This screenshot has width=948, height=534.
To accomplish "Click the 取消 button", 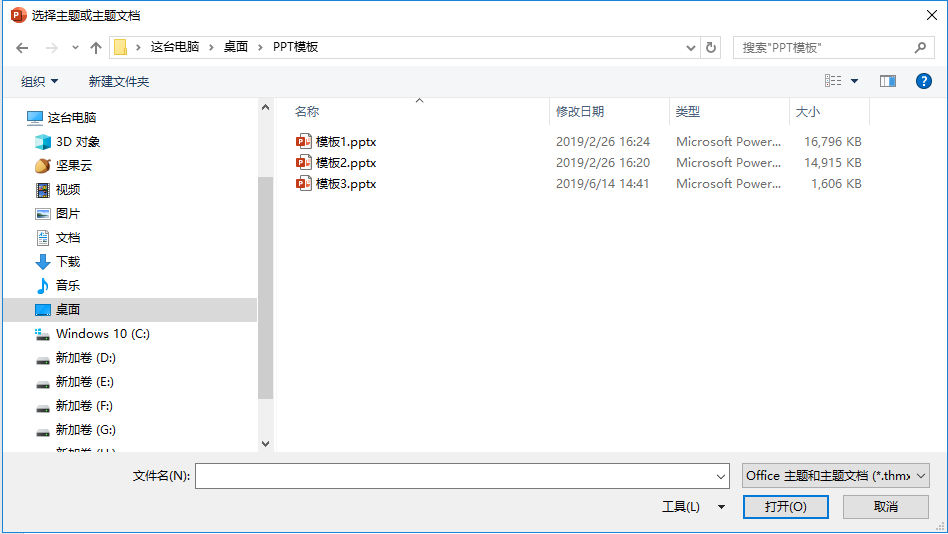I will tap(886, 507).
